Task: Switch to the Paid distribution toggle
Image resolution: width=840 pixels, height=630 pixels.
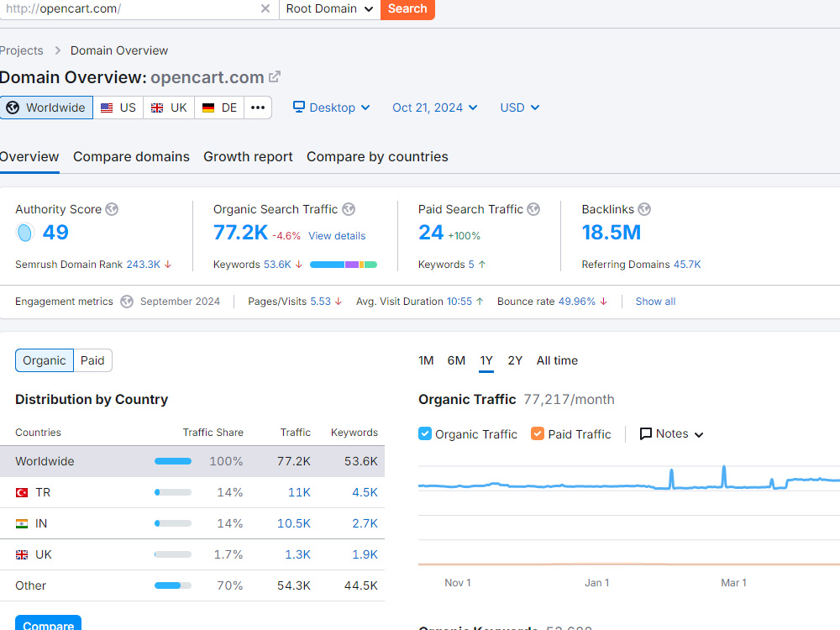Action: [x=92, y=360]
